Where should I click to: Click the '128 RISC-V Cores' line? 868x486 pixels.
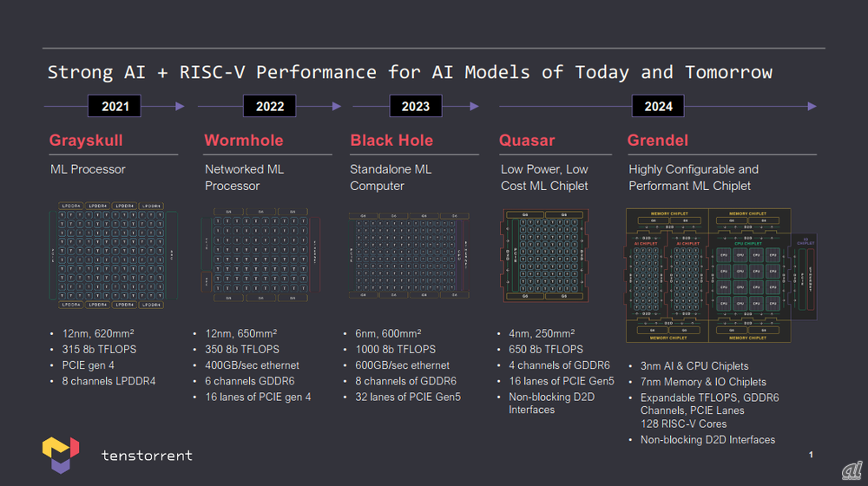[x=684, y=424]
